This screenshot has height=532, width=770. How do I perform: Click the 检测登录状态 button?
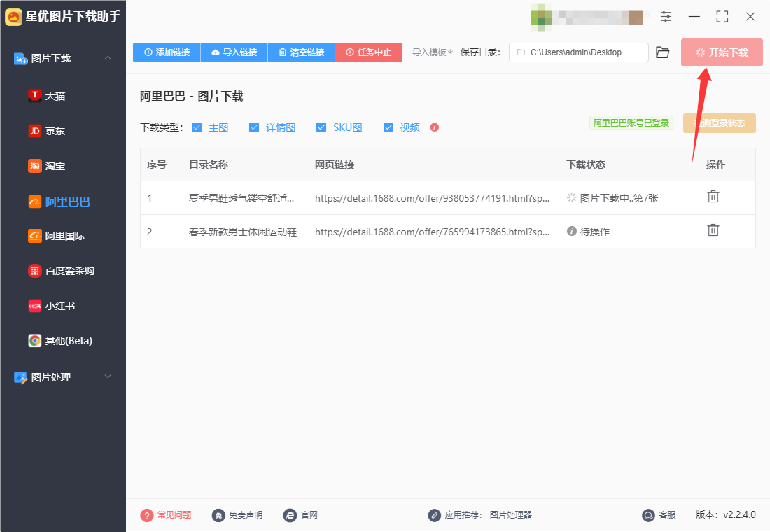tap(720, 122)
